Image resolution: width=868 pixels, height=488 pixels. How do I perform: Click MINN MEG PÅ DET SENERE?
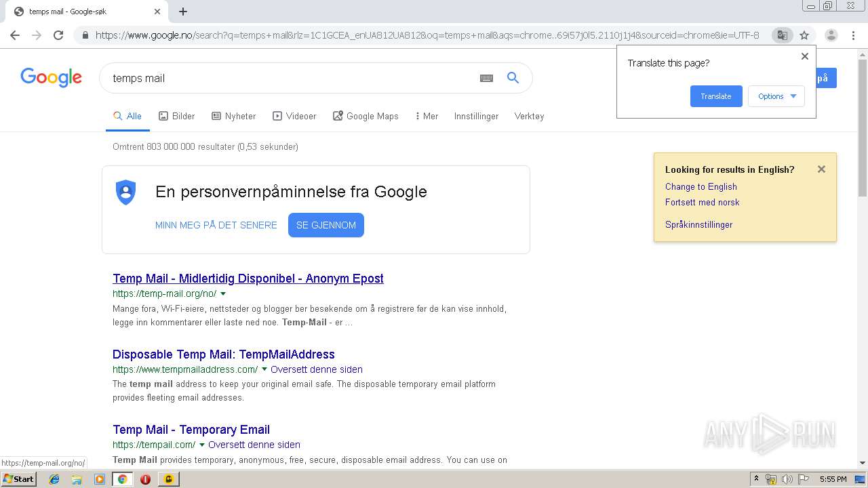click(x=216, y=225)
